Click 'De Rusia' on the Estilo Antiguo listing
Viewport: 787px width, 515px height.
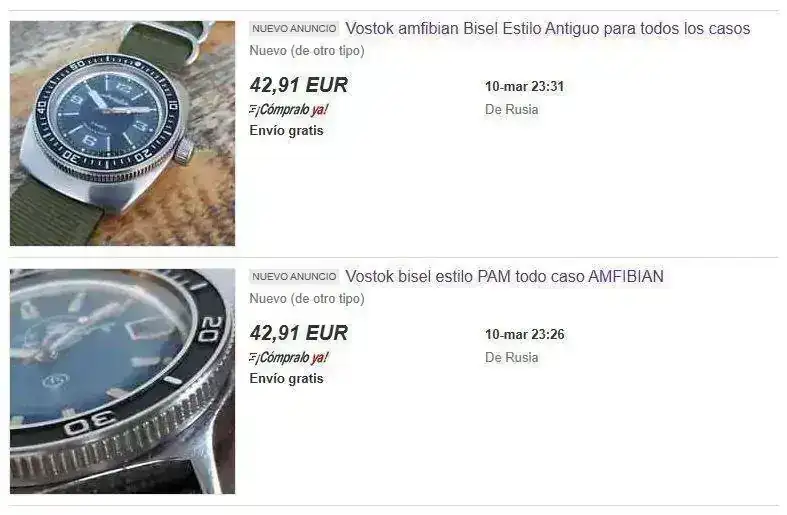tap(511, 109)
